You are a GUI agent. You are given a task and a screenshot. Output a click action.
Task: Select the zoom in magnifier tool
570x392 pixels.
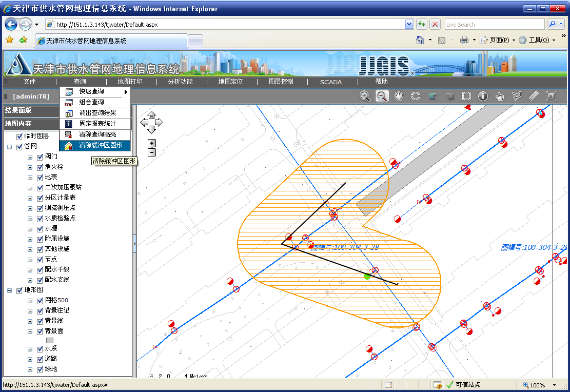point(365,96)
